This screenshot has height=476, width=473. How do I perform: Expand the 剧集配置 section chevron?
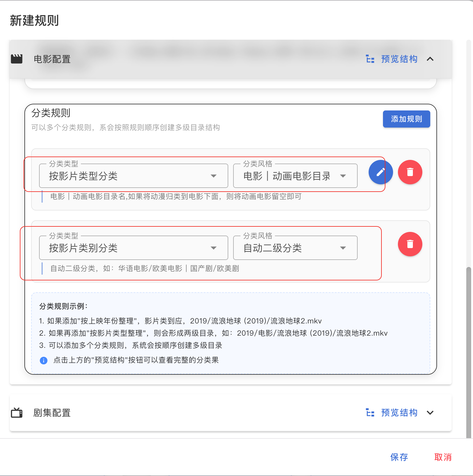click(430, 413)
